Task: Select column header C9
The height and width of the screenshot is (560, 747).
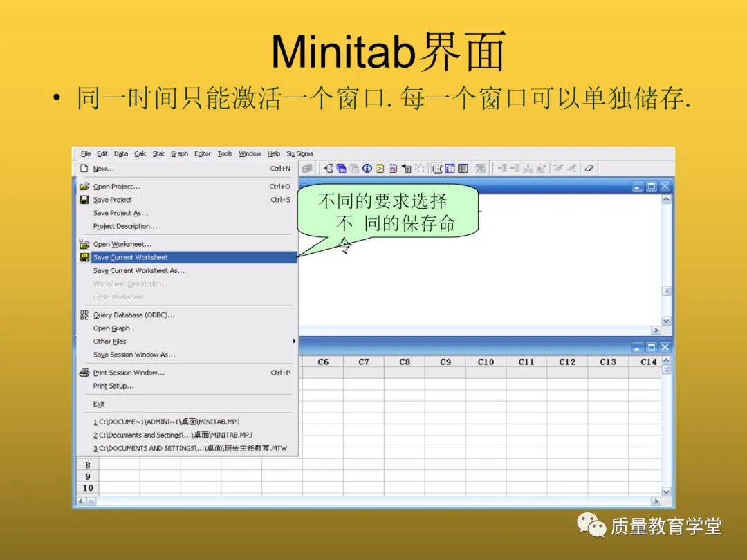Action: [445, 362]
